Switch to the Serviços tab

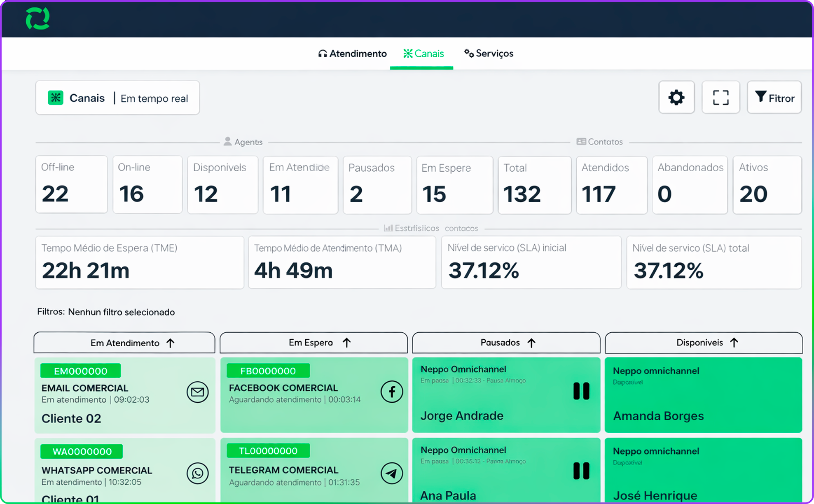pyautogui.click(x=489, y=54)
